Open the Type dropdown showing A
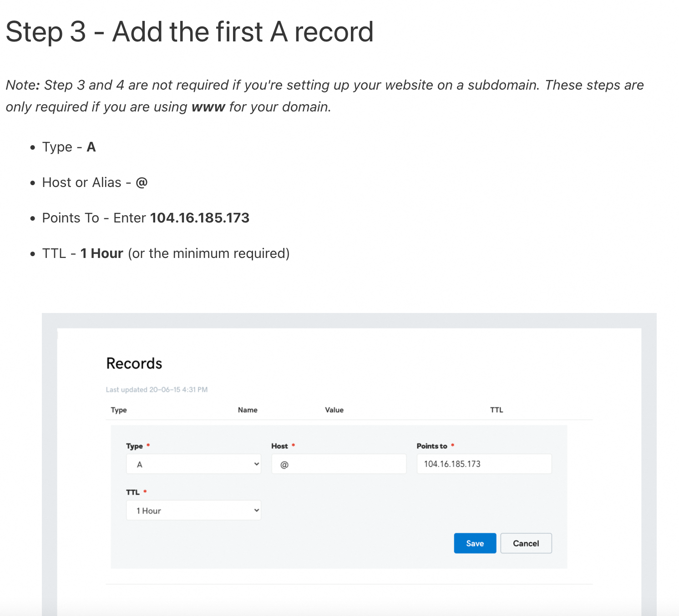The image size is (679, 616). 193,464
